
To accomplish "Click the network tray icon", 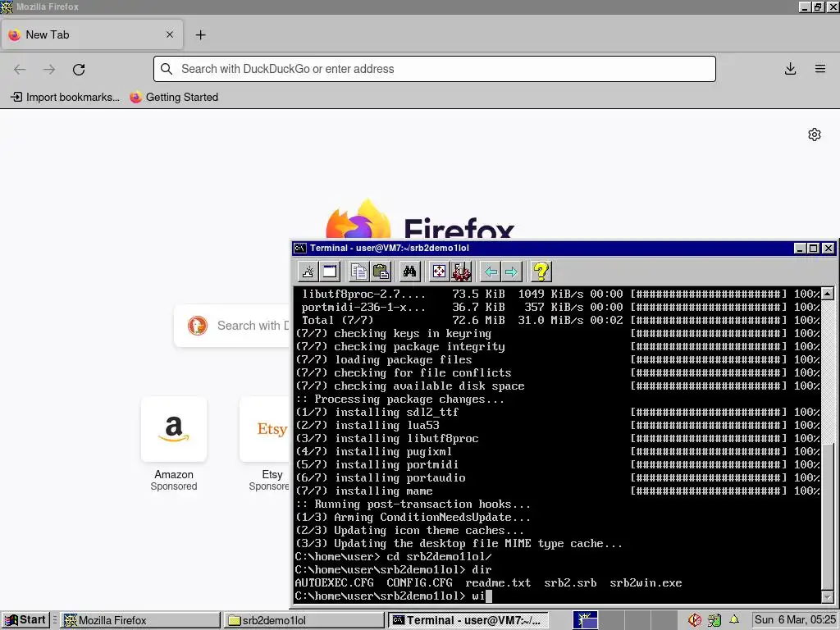I will point(714,620).
